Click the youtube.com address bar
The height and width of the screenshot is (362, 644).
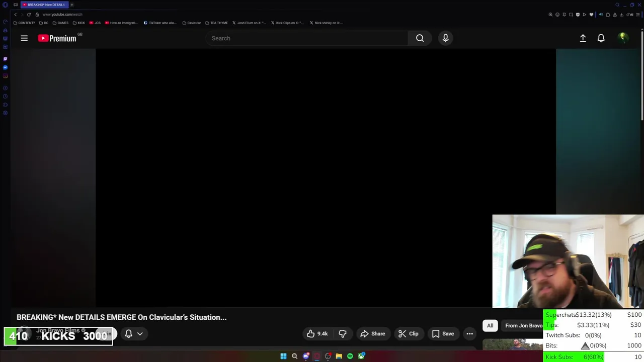tap(62, 15)
